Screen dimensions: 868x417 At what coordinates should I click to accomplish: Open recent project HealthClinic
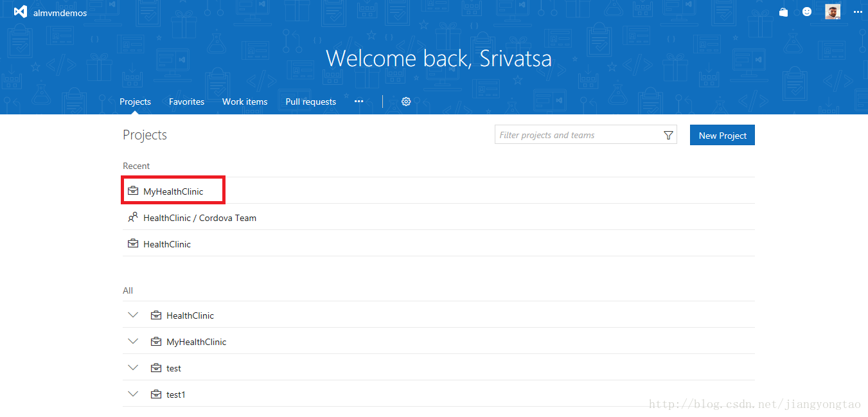click(x=167, y=244)
